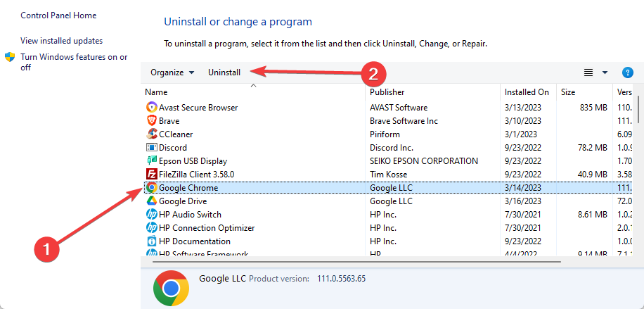Open View installed updates link
Screen dimensions: 644x309
(62, 41)
